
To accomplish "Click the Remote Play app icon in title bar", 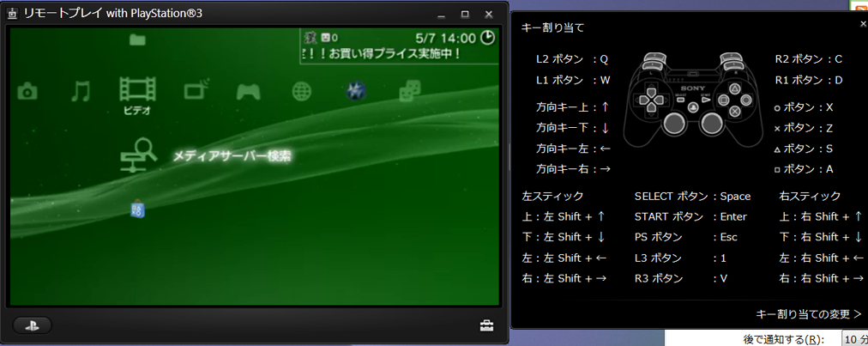I will click(x=12, y=14).
